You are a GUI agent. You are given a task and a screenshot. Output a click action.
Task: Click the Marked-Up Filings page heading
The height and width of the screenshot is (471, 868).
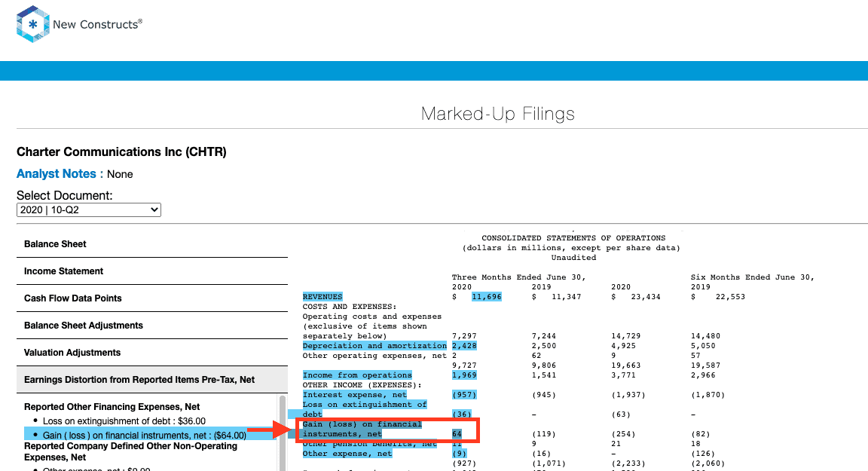[x=497, y=114]
